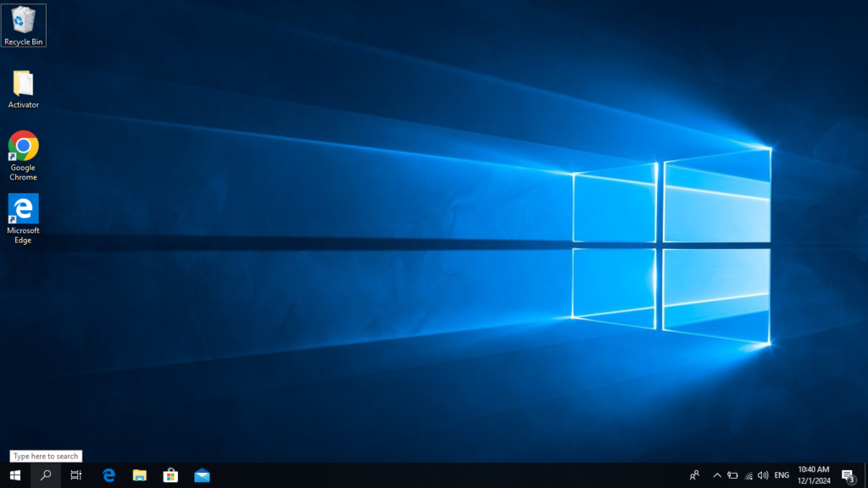Open the volume speaker tray icon
This screenshot has width=868, height=488.
coord(763,475)
